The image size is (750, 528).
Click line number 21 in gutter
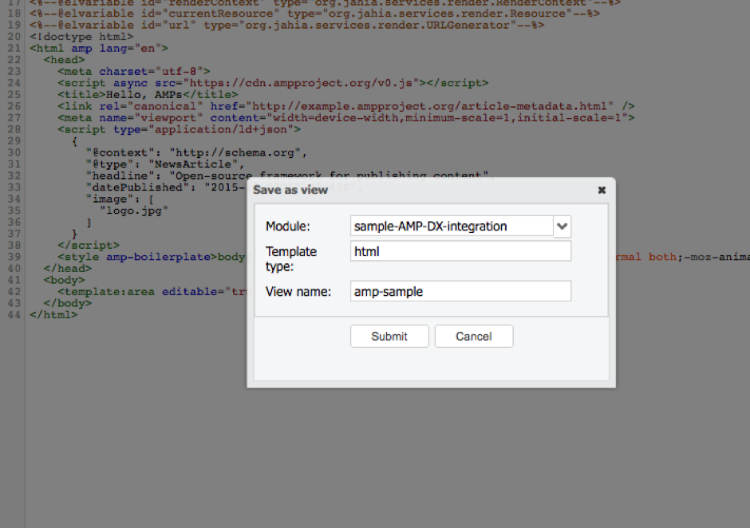(x=14, y=48)
